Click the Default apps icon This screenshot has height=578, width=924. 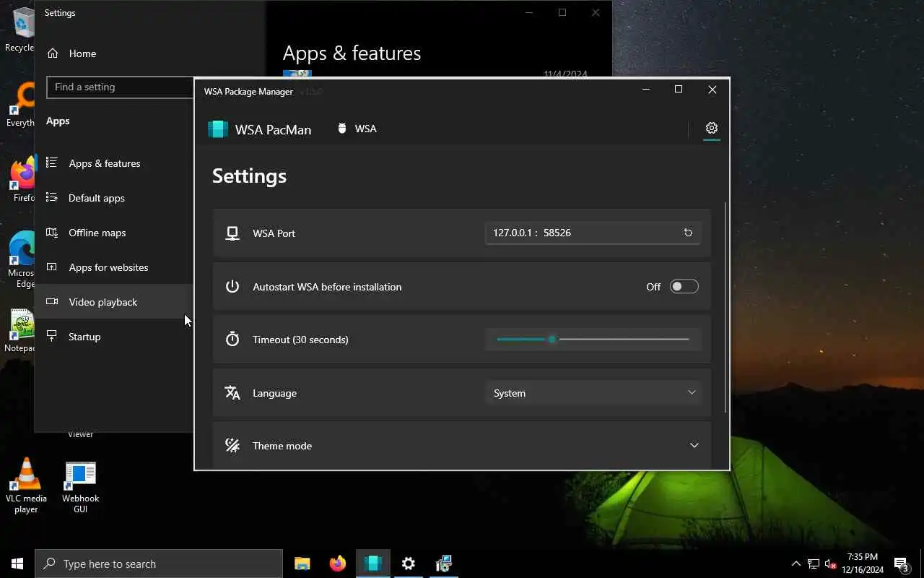[52, 197]
